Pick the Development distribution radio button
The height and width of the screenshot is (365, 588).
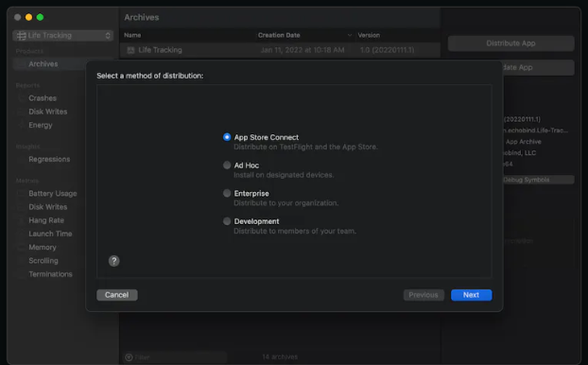point(227,221)
